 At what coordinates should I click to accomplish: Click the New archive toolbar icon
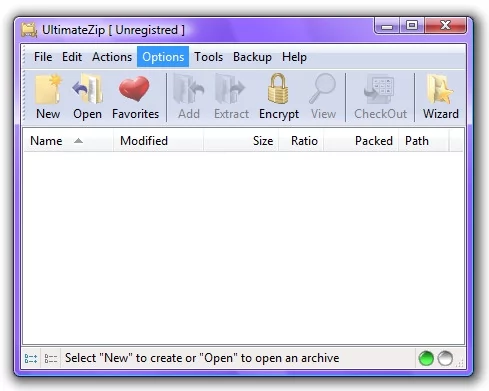pos(48,89)
